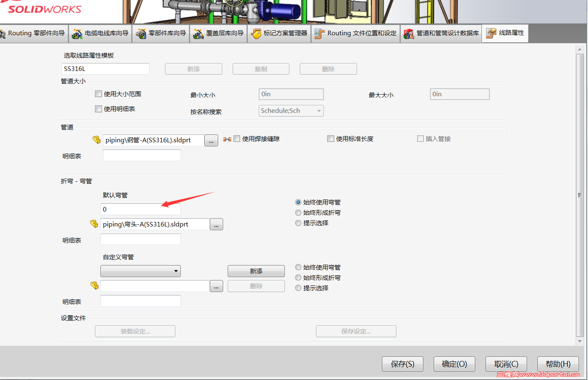The image size is (588, 380).
Task: Open the Schedule;Sch dropdown
Action: (x=291, y=111)
